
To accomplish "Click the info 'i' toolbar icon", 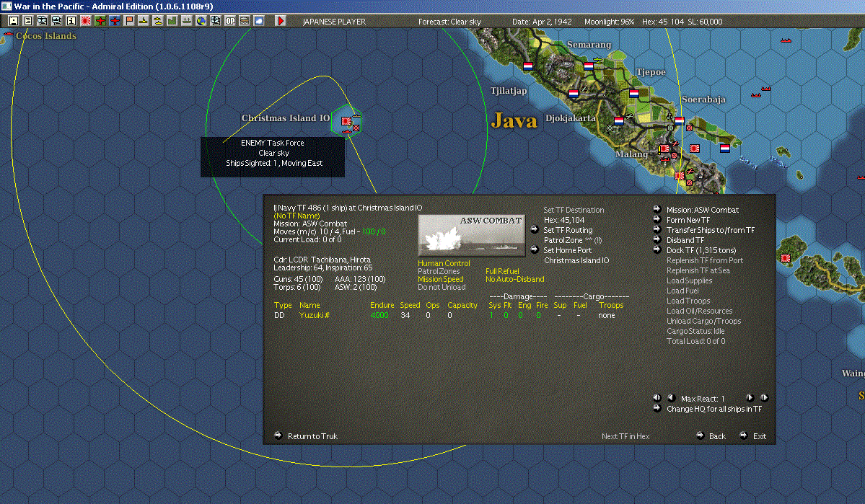I will (x=71, y=21).
